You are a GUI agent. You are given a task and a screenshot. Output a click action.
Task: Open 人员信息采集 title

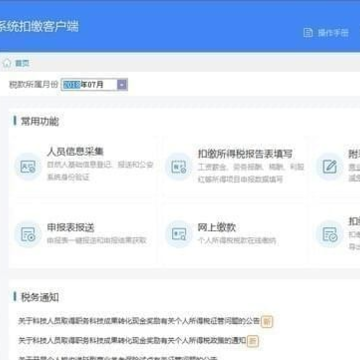tap(75, 152)
